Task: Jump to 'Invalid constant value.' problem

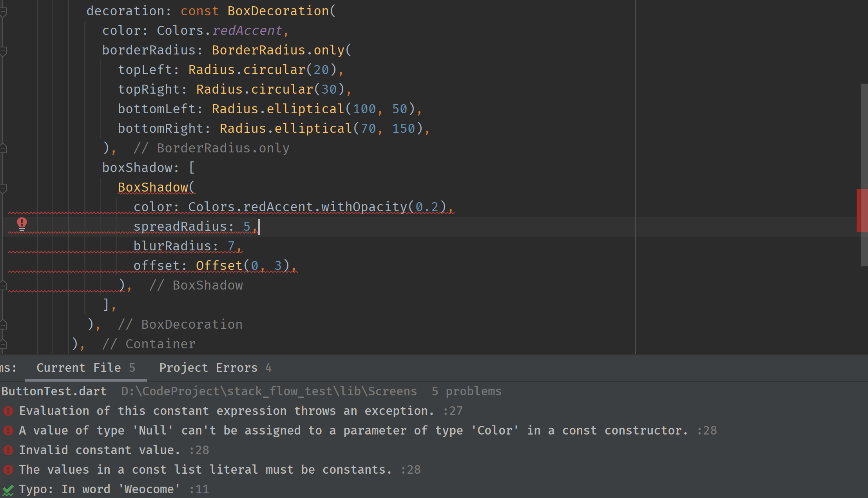Action: pos(100,450)
